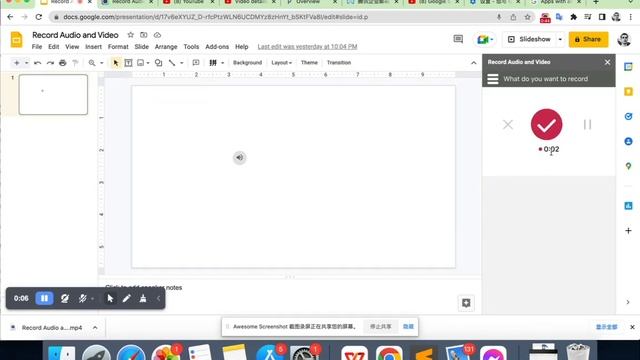Image resolution: width=640 pixels, height=360 pixels.
Task: Choose the Select cursor tool
Action: click(116, 63)
